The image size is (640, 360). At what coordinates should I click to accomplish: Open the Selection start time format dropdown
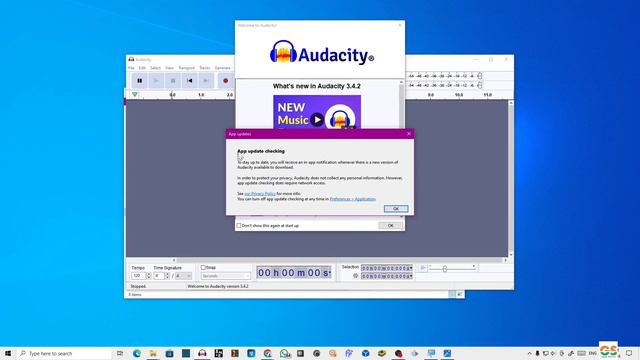[x=411, y=268]
